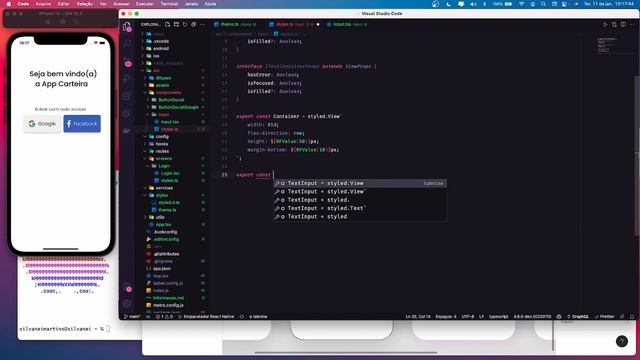Open the Editar menu in the macOS menu bar
Image resolution: width=640 pixels, height=360 pixels.
(64, 4)
